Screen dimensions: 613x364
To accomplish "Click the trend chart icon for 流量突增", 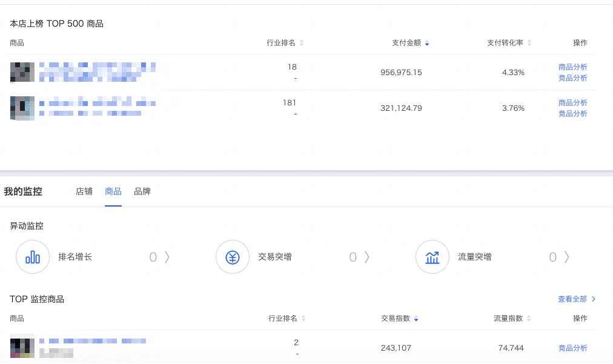I will [432, 257].
